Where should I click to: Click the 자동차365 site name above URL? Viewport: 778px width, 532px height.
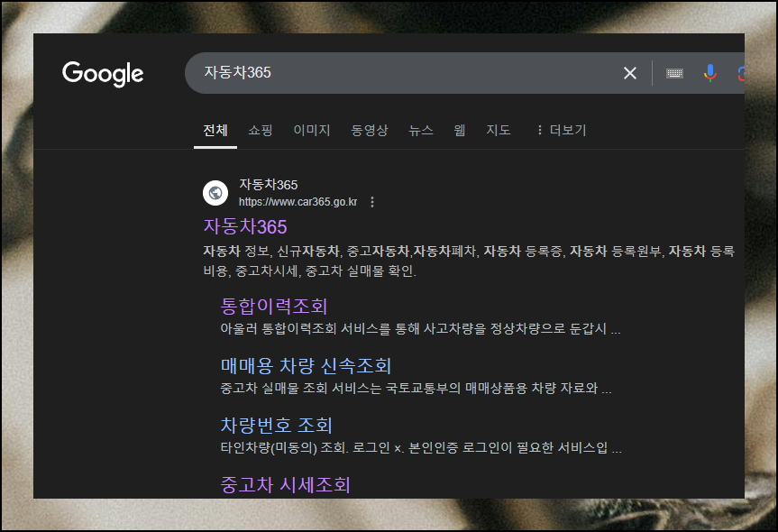[x=269, y=185]
